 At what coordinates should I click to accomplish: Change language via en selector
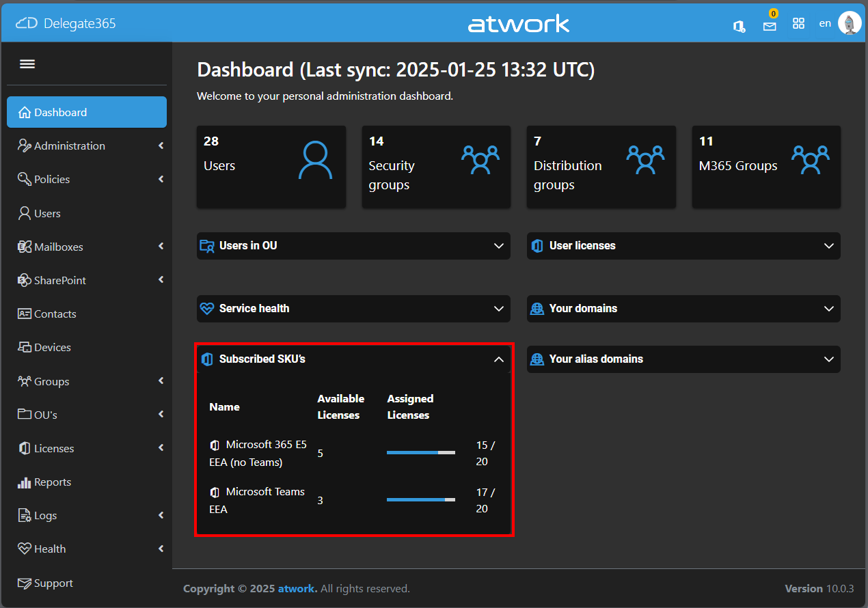(825, 23)
